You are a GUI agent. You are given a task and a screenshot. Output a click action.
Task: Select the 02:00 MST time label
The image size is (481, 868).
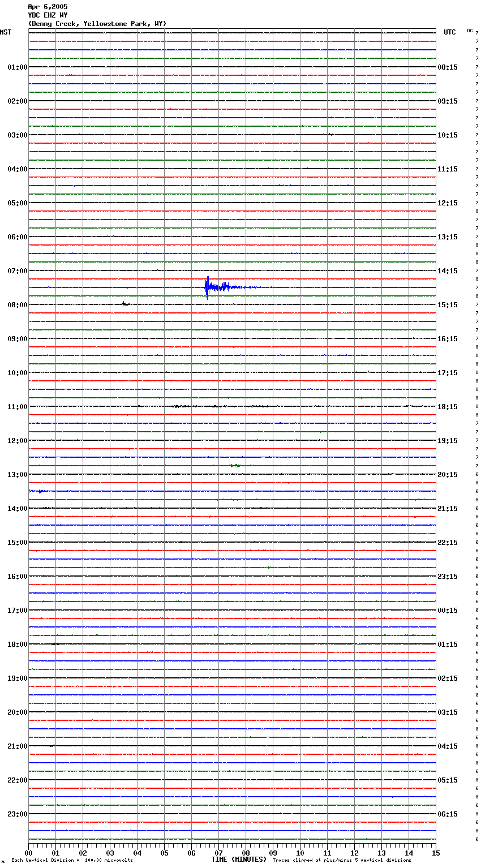[x=18, y=101]
